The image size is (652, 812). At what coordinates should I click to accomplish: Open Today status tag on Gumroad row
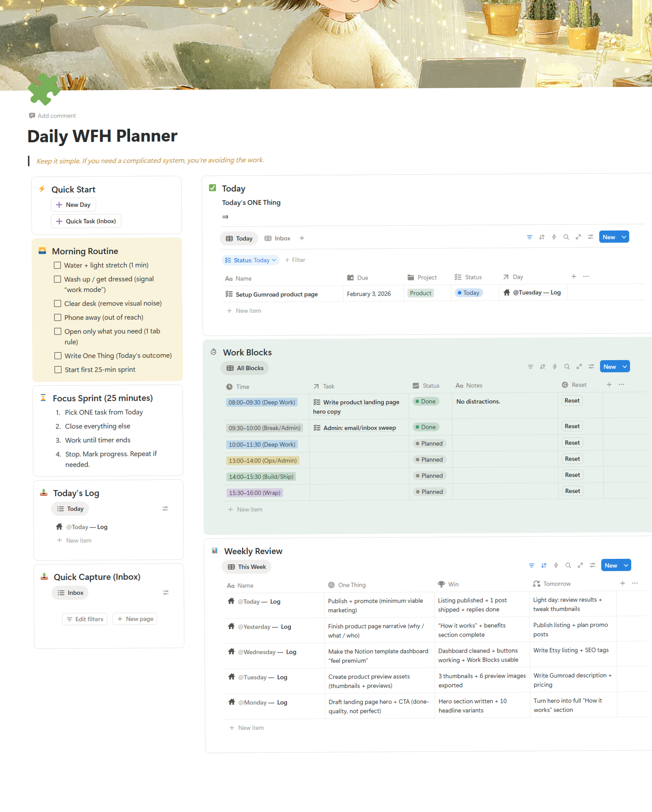point(469,293)
